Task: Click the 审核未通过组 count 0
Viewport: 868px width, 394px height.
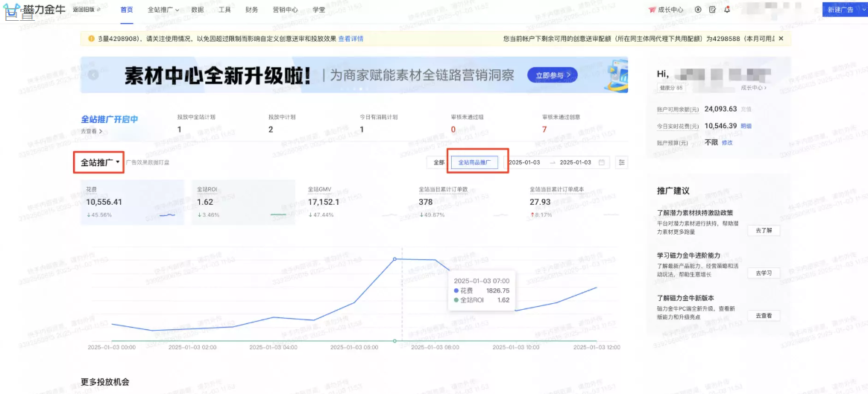Action: click(x=453, y=130)
